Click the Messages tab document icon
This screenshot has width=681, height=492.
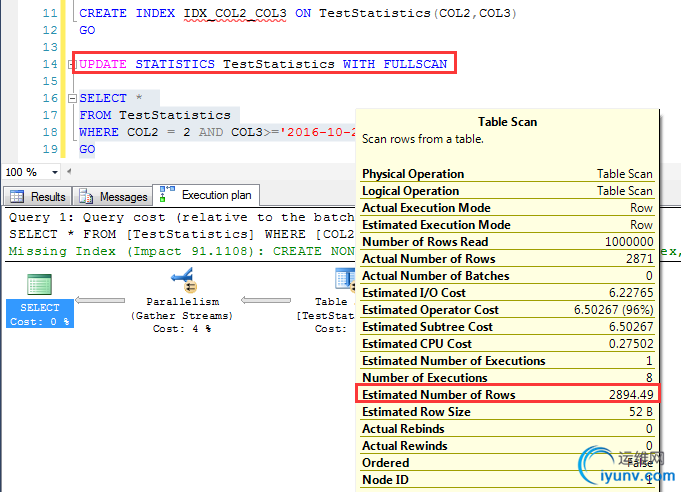pyautogui.click(x=86, y=196)
